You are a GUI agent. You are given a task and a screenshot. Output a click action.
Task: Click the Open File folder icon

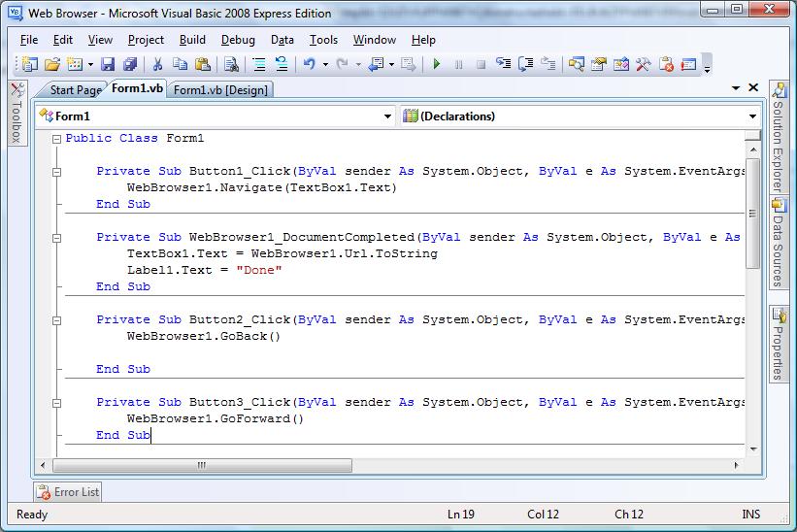(51, 64)
